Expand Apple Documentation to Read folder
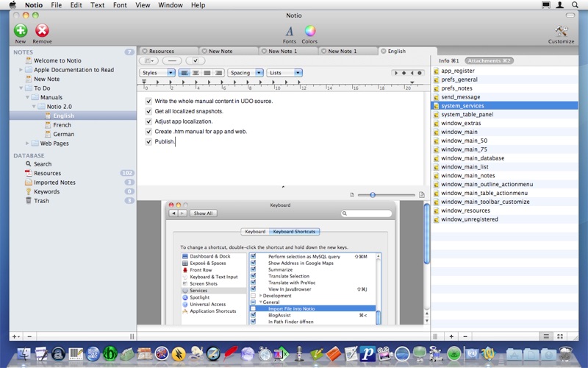 (21, 70)
